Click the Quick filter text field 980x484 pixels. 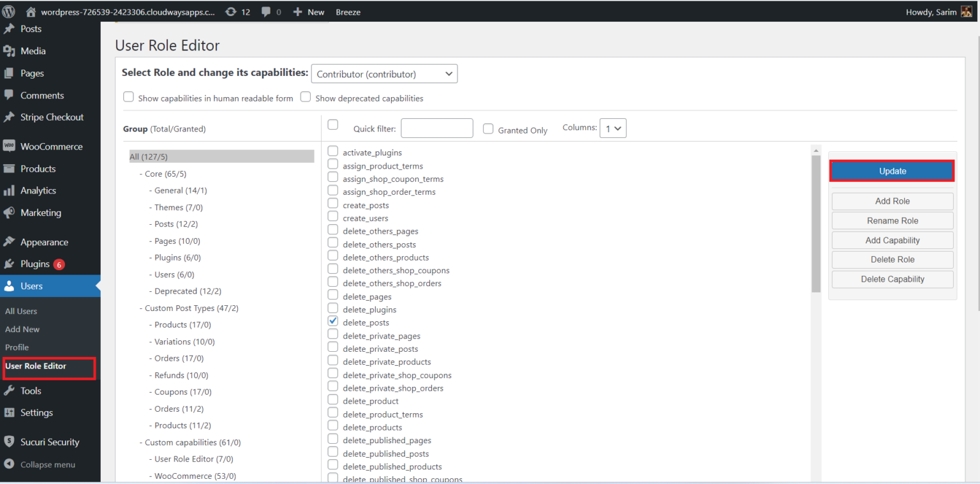tap(436, 128)
